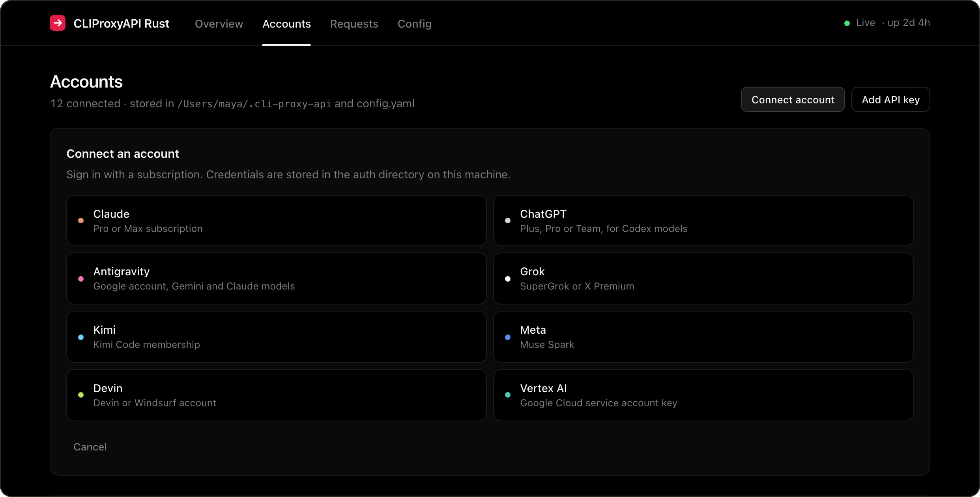
Task: Click the 'Sign in with a subscription' description
Action: (288, 175)
